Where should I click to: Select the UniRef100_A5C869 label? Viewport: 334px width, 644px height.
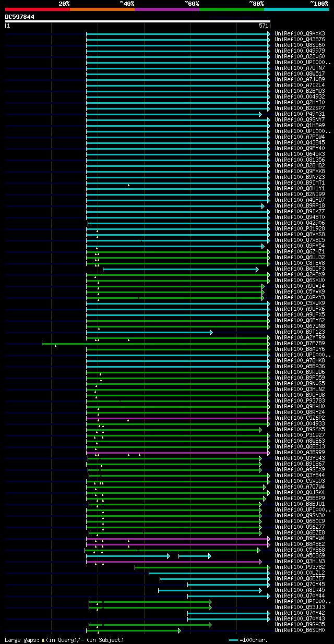click(300, 555)
